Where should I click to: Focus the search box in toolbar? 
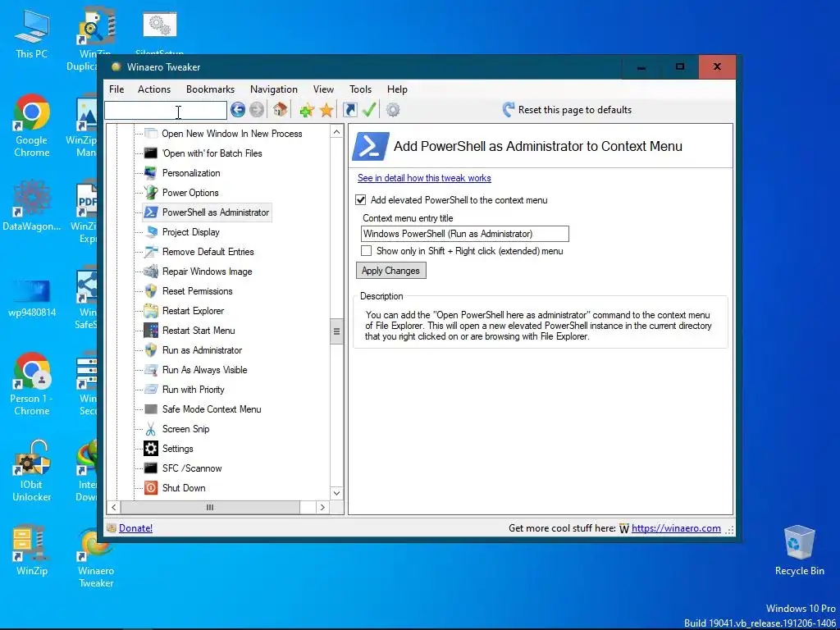tap(166, 111)
